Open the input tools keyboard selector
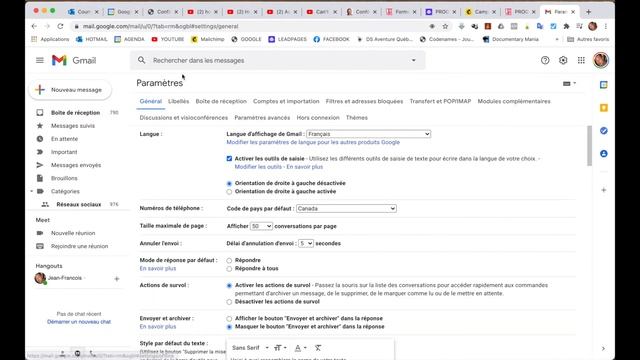Viewport: 640px width, 360px height. click(569, 83)
